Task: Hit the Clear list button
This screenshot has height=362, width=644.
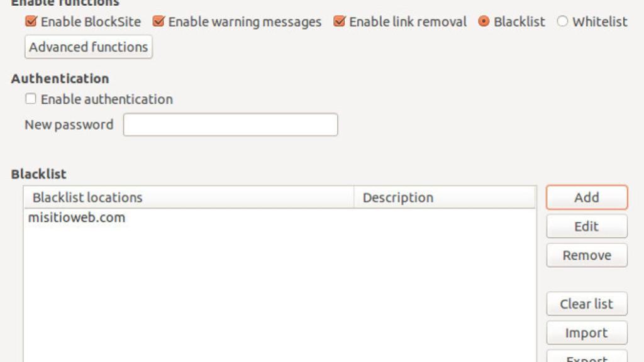Action: (x=586, y=304)
